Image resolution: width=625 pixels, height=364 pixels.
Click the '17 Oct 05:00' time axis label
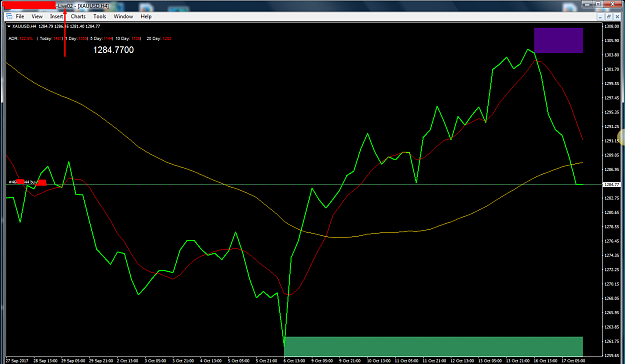tap(573, 360)
